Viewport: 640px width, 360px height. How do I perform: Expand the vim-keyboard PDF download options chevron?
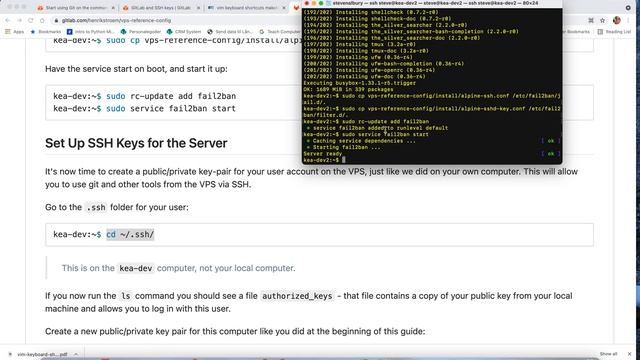[x=76, y=354]
